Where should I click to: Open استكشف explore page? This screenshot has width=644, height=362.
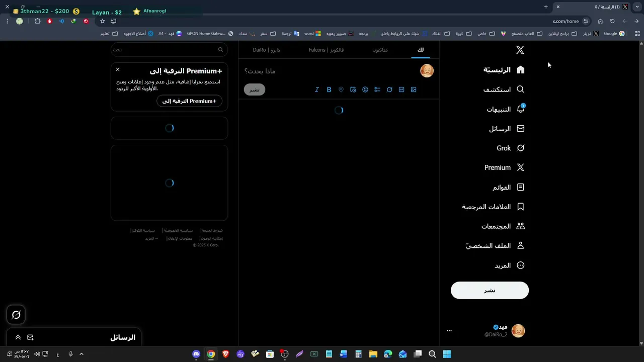click(504, 89)
